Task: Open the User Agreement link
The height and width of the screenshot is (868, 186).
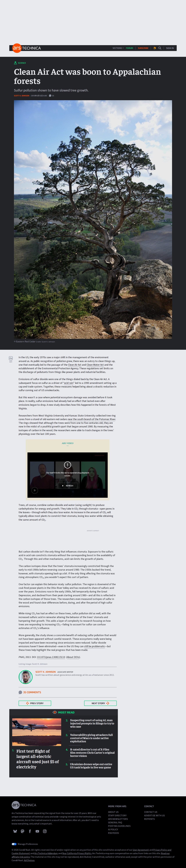Action: [x=141, y=850]
